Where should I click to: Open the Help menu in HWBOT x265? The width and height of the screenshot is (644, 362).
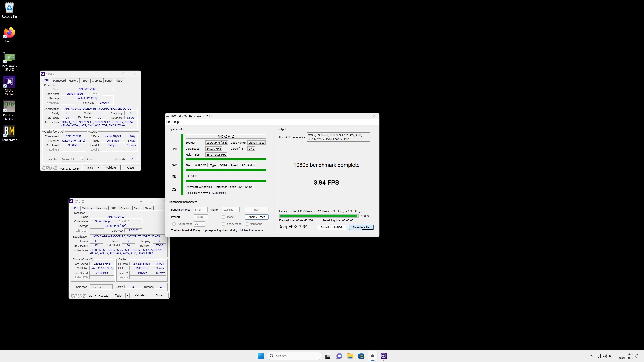point(176,122)
